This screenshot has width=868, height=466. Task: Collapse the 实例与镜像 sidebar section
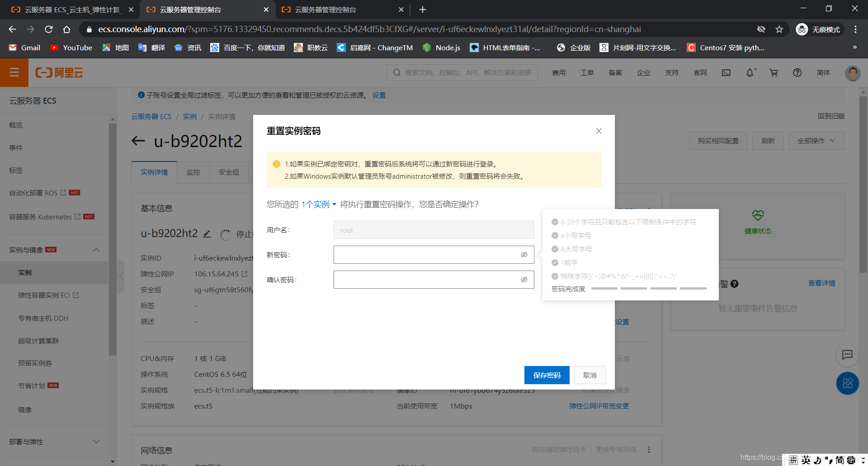96,249
